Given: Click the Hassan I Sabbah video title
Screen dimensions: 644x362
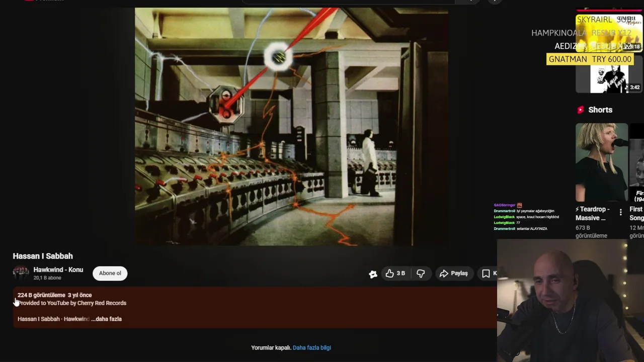Looking at the screenshot, I should click(x=43, y=256).
